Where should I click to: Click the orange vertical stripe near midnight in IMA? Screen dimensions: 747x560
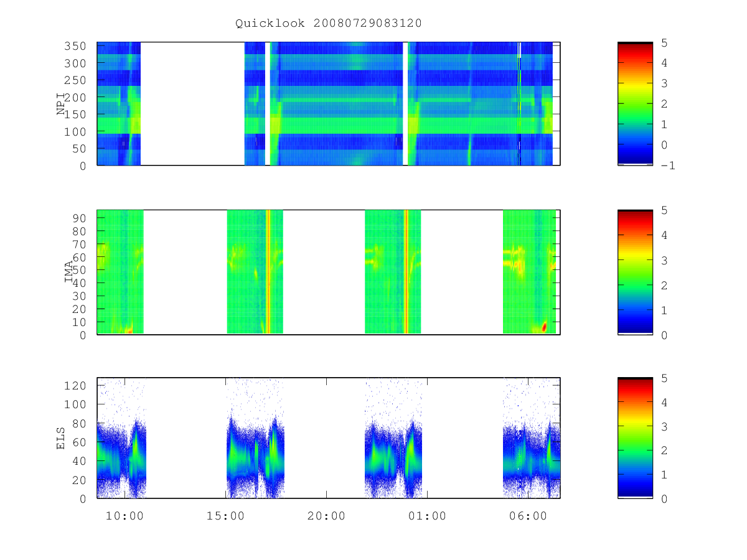pos(406,272)
